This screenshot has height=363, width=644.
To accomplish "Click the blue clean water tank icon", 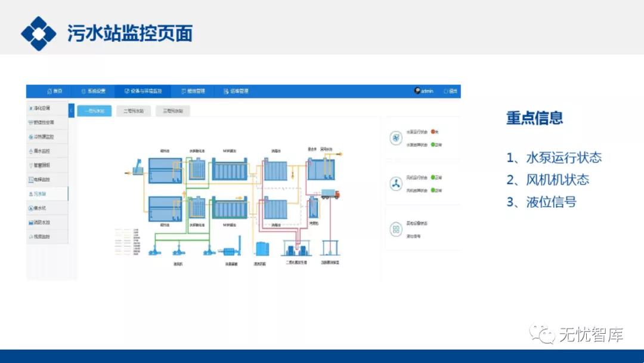I will point(261,249).
